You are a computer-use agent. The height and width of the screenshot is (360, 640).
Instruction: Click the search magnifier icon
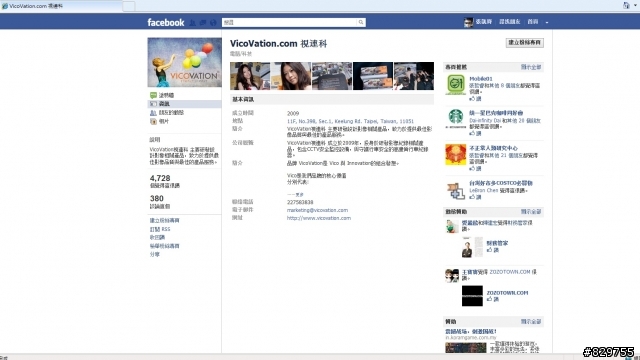[x=361, y=22]
